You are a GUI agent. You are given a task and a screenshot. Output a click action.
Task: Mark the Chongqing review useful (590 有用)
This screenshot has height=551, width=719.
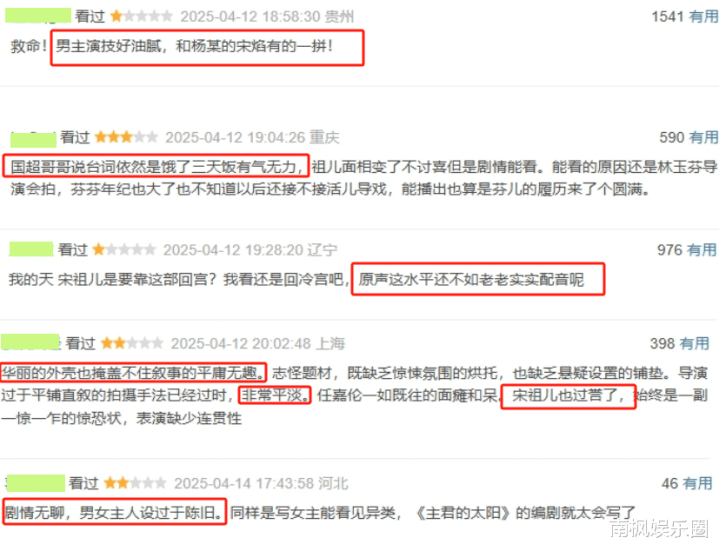point(688,137)
